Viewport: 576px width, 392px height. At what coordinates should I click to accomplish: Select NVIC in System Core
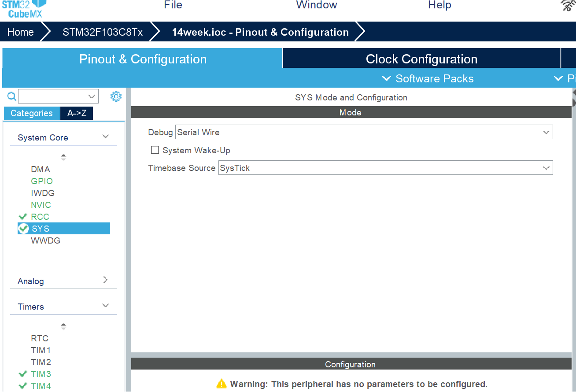(x=41, y=205)
